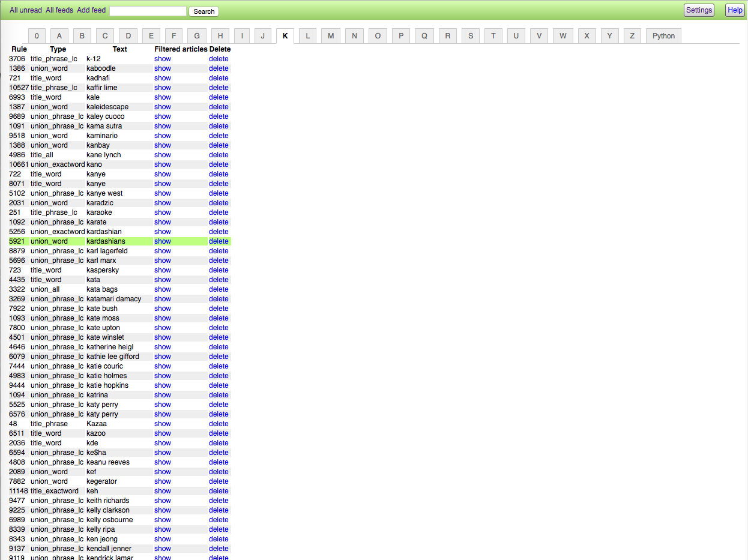This screenshot has width=748, height=560.
Task: Delete the highlighted kardashians rule
Action: pyautogui.click(x=219, y=241)
